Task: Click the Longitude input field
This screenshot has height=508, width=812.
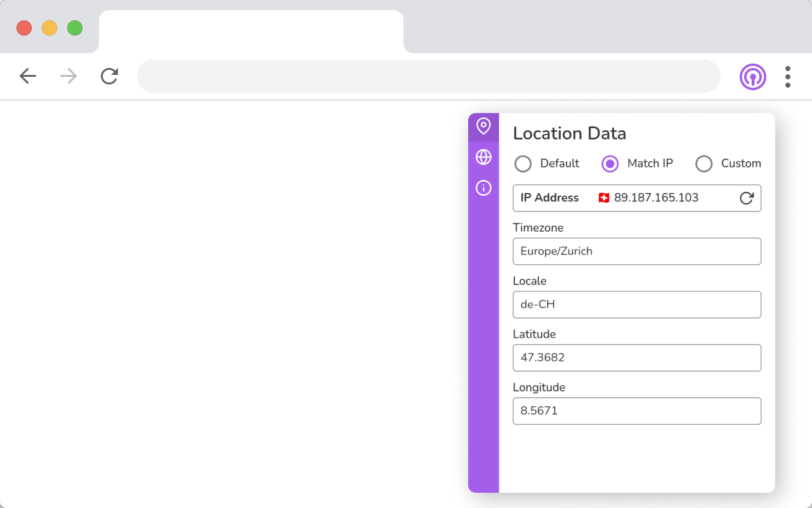Action: pyautogui.click(x=636, y=411)
